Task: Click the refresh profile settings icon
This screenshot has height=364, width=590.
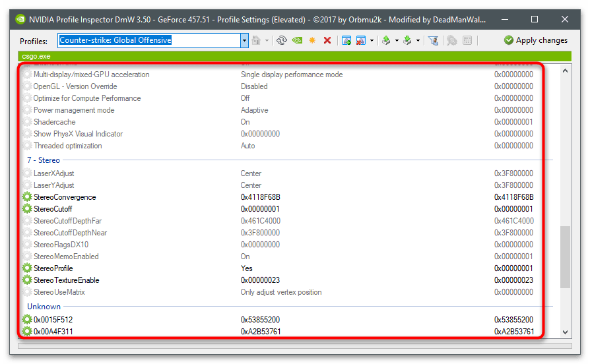Action: pos(281,40)
